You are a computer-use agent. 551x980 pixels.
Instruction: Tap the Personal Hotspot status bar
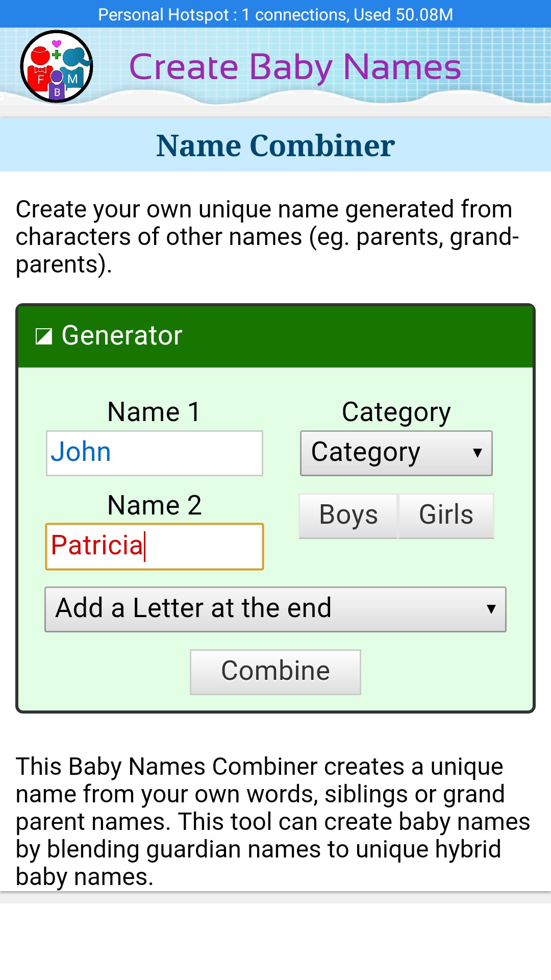point(275,14)
